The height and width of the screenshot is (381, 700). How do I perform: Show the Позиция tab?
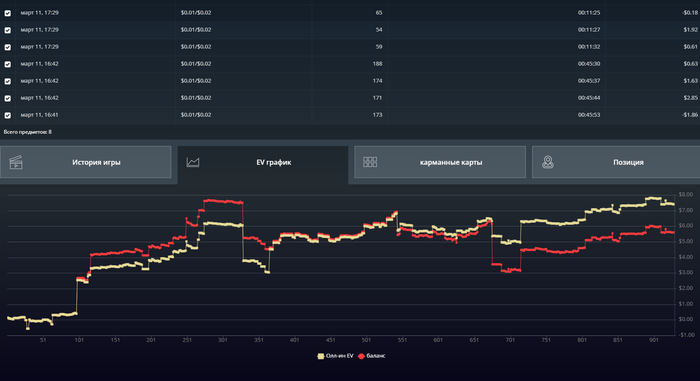pyautogui.click(x=616, y=162)
